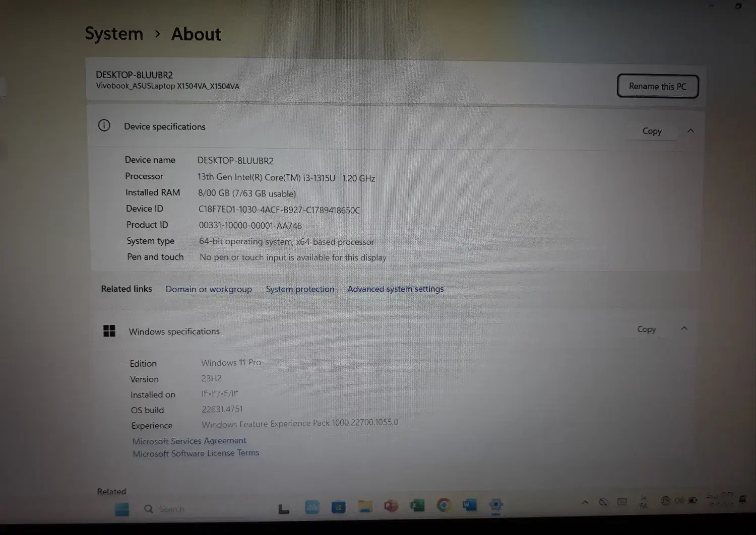Select the 13th Gen Intel Core i3-1315U processor value
Viewport: 756px width, 535px height.
(286, 177)
